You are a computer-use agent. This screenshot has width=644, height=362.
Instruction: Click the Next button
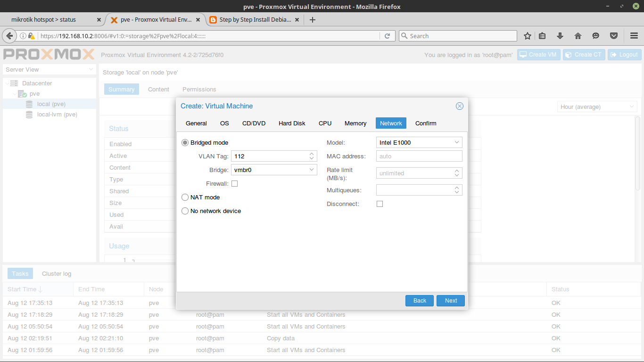point(451,301)
